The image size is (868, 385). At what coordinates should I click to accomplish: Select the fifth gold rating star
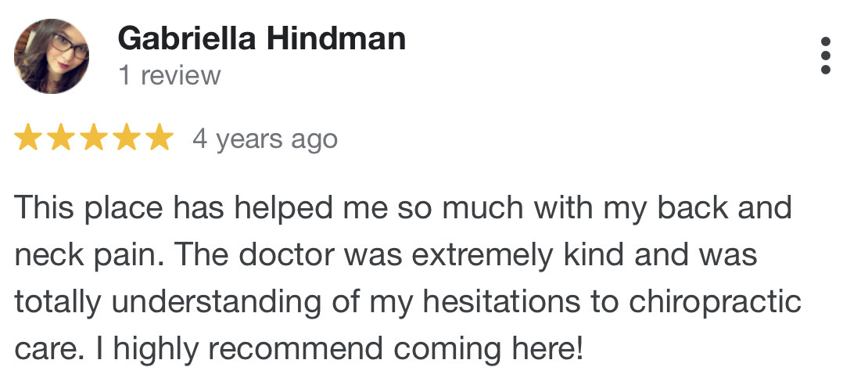(159, 139)
